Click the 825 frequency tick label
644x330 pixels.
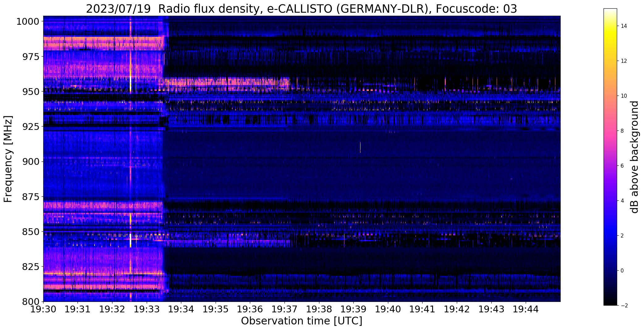pos(31,266)
